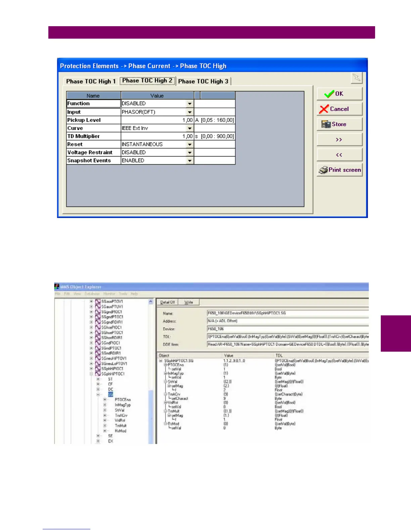Screen dimensions: 411x532
Task: Open the File menu in MMS Object Explorer
Action: [57, 294]
